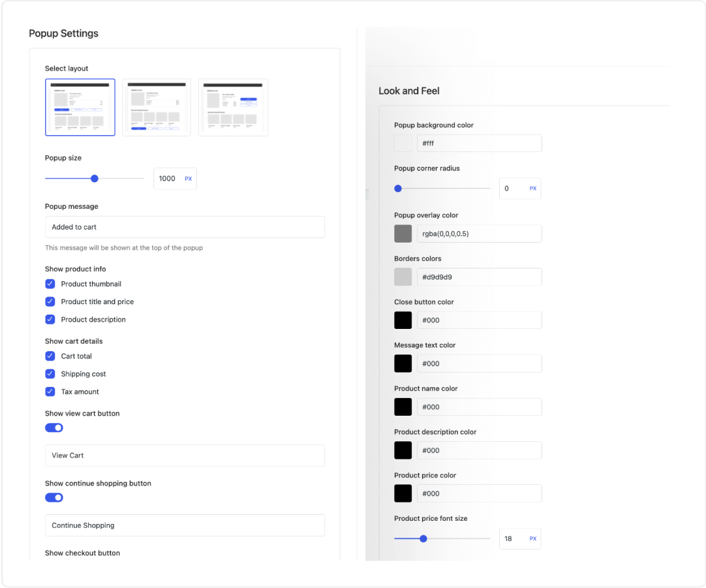Turn off Show view cart button switch
The width and height of the screenshot is (706, 588).
(54, 427)
